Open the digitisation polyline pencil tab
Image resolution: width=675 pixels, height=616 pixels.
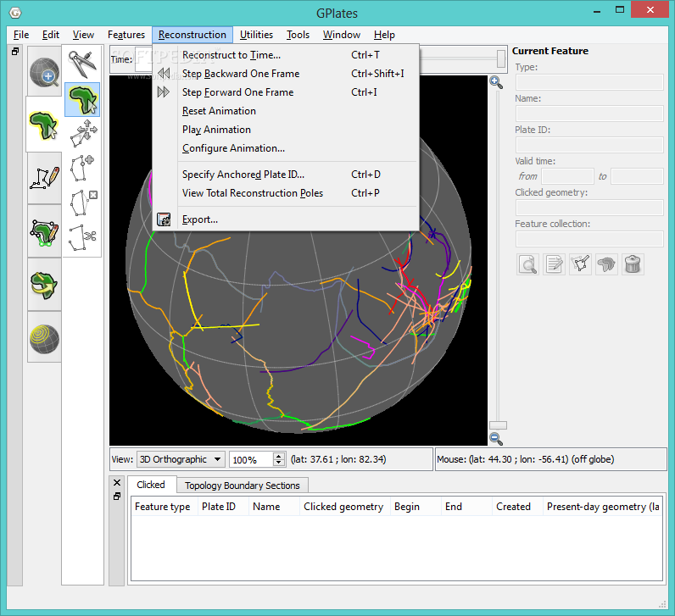click(44, 178)
